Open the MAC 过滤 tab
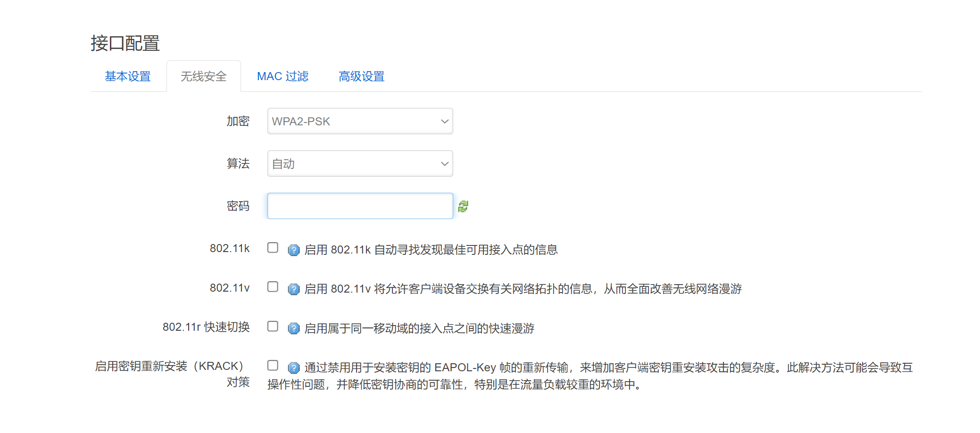Screen dimensions: 980x433 coord(282,76)
